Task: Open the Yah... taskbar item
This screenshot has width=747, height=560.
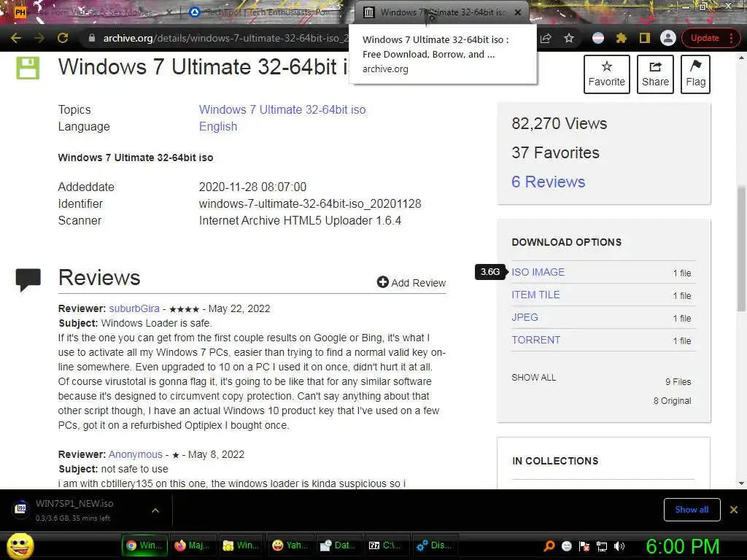Action: 289,545
